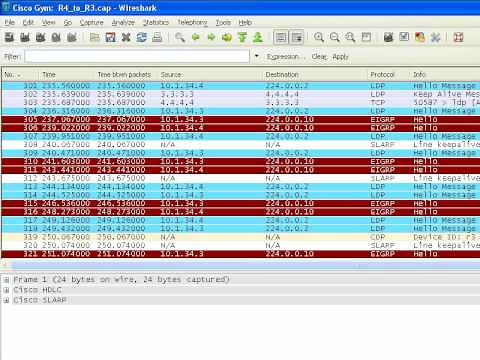Image resolution: width=480 pixels, height=360 pixels.
Task: Focus the display filter input field
Action: click(137, 56)
